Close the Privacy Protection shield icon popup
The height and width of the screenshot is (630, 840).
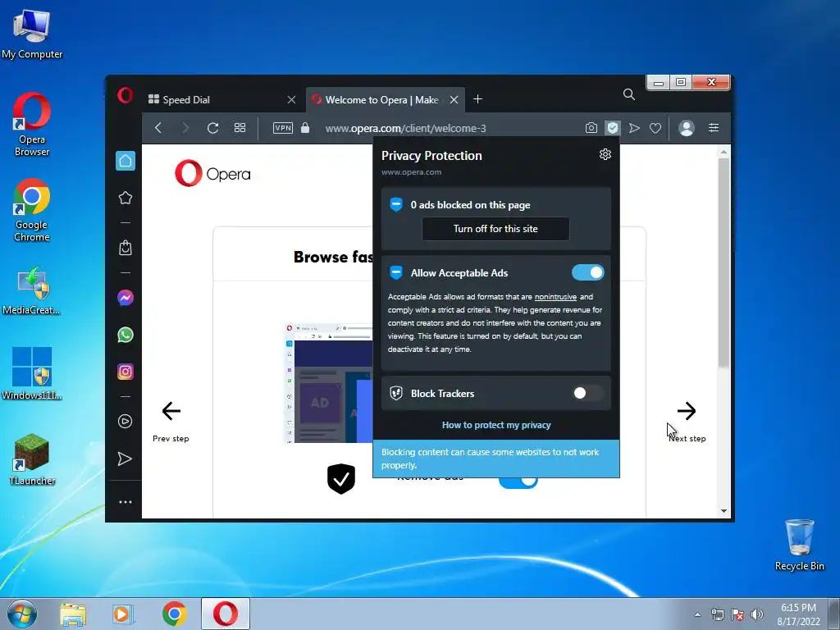click(x=612, y=128)
